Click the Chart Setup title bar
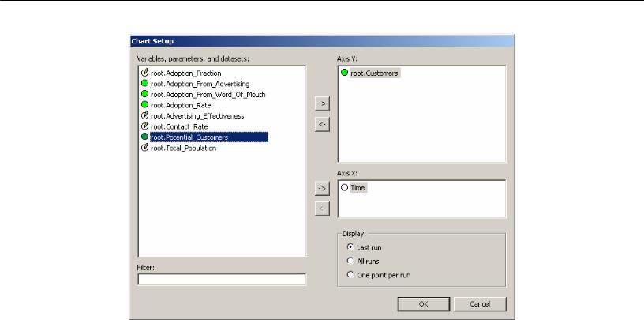Viewport: 644px width, 320px height. (x=321, y=41)
